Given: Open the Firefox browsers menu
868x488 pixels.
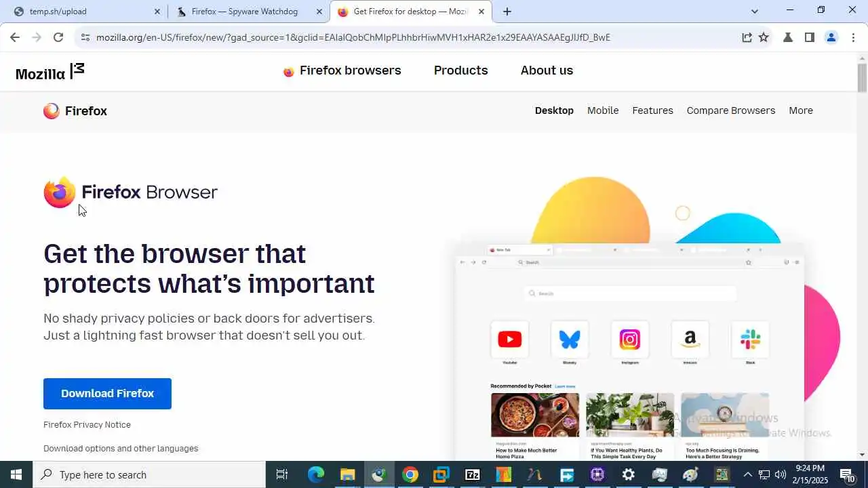Looking at the screenshot, I should pyautogui.click(x=342, y=70).
